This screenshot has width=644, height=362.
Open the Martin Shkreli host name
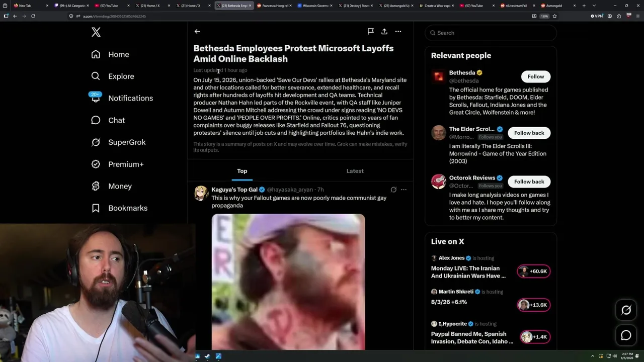[x=456, y=292]
